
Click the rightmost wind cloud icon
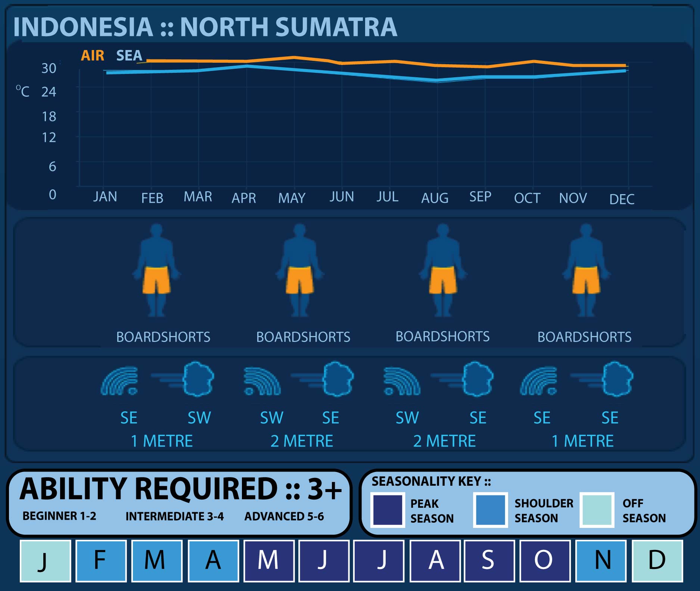point(617,379)
